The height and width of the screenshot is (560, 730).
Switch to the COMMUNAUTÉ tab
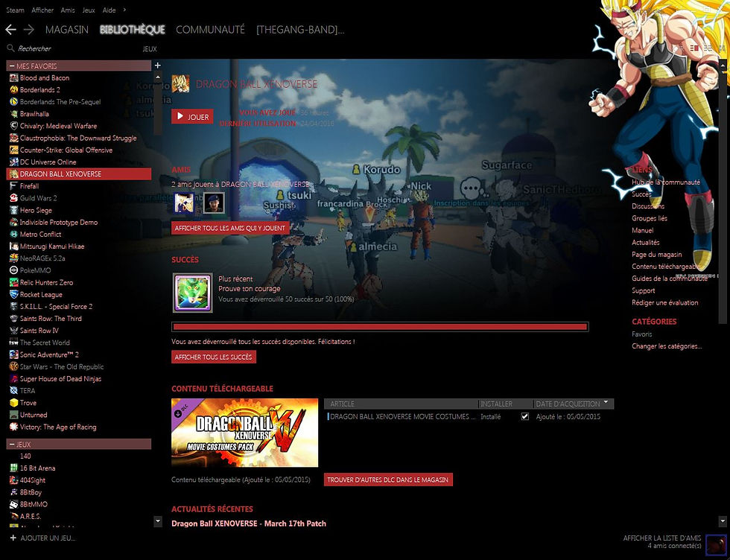[x=210, y=30]
